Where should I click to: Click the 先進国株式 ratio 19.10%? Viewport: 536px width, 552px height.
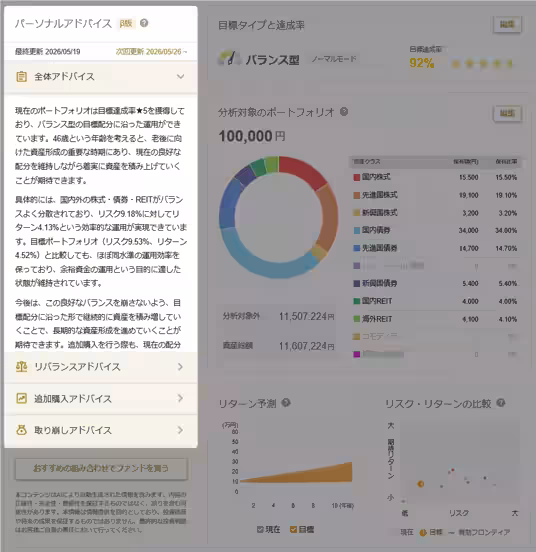(x=506, y=195)
